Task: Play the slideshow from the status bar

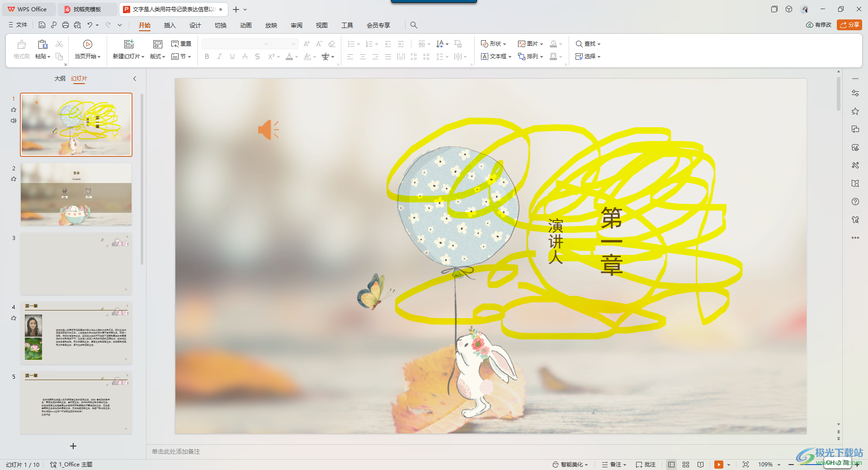Action: tap(718, 465)
